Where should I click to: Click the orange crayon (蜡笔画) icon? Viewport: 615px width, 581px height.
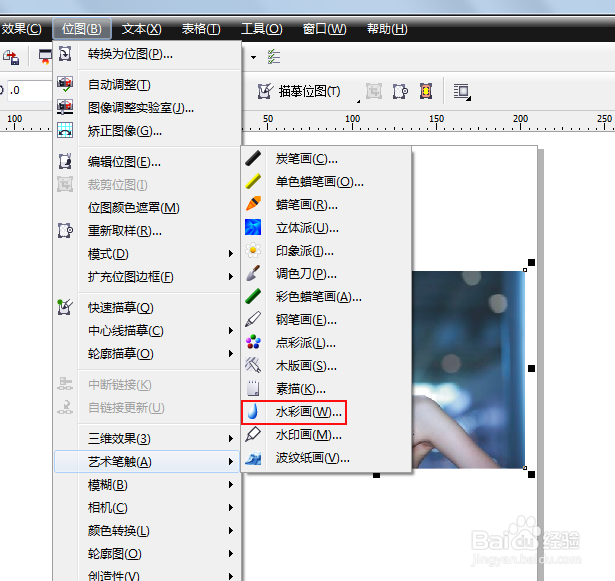click(x=253, y=204)
